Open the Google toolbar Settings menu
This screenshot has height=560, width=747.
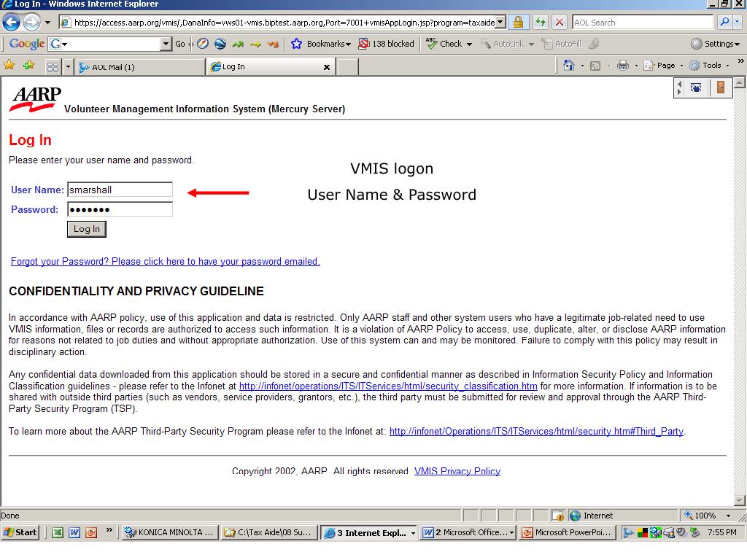(x=715, y=44)
